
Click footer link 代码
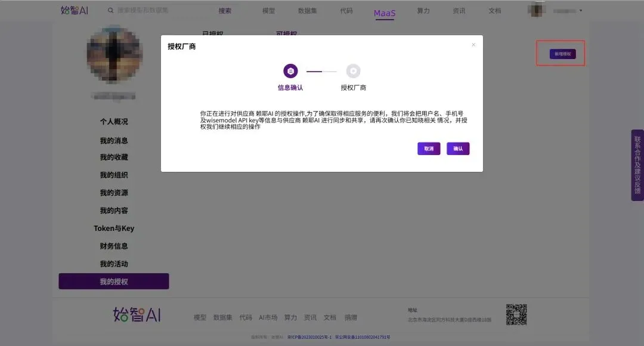coord(246,317)
